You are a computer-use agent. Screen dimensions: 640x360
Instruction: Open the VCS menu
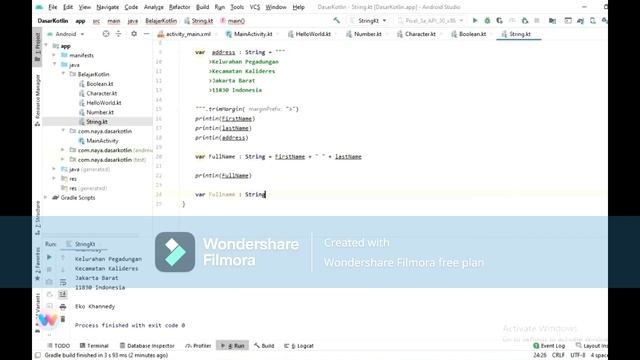255,7
